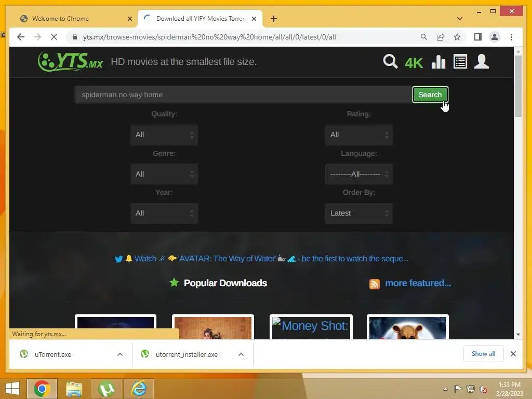Open new tab with plus button
This screenshot has height=399, width=532.
(x=273, y=19)
